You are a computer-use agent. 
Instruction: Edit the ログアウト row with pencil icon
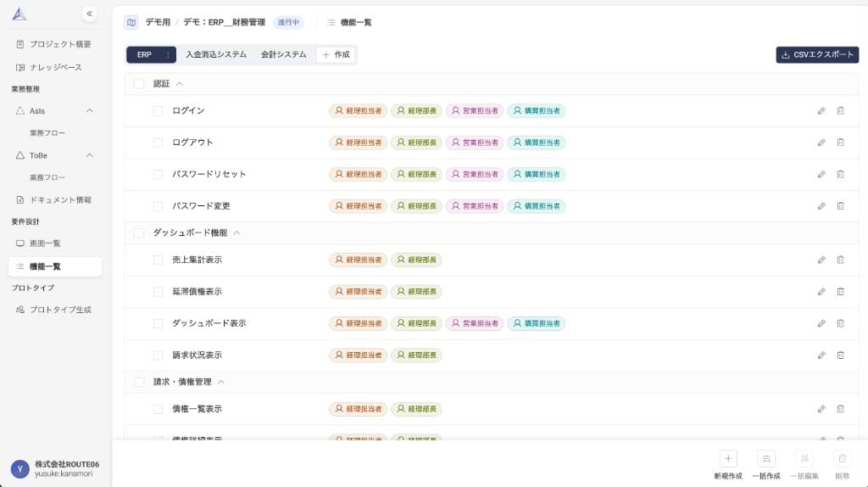click(x=821, y=143)
